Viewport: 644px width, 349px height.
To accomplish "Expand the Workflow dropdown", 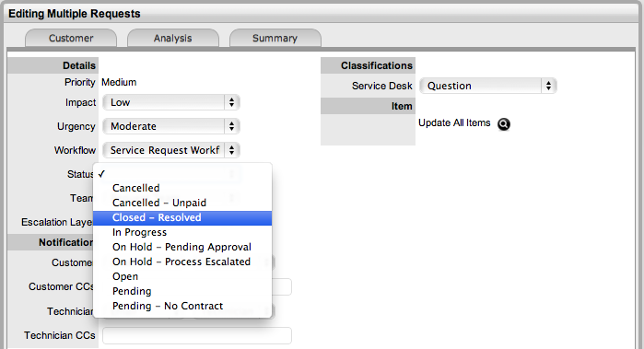I will point(170,150).
